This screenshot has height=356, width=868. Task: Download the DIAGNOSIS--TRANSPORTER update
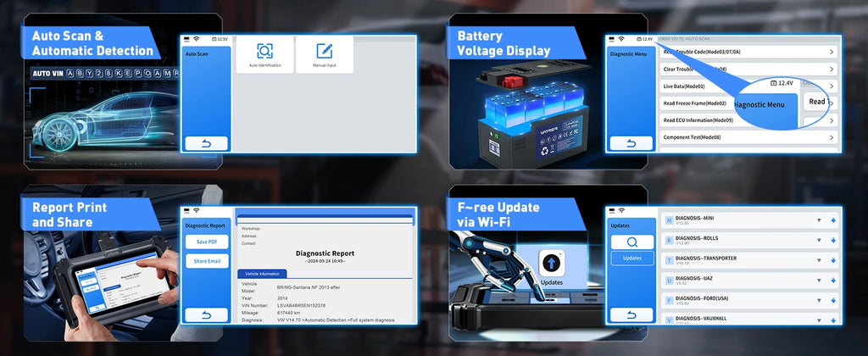pos(834,260)
